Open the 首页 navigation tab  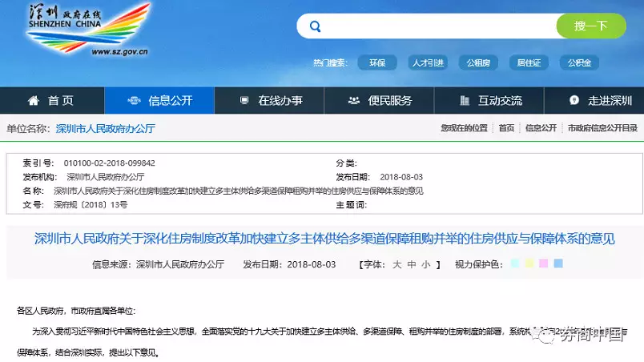coord(52,100)
